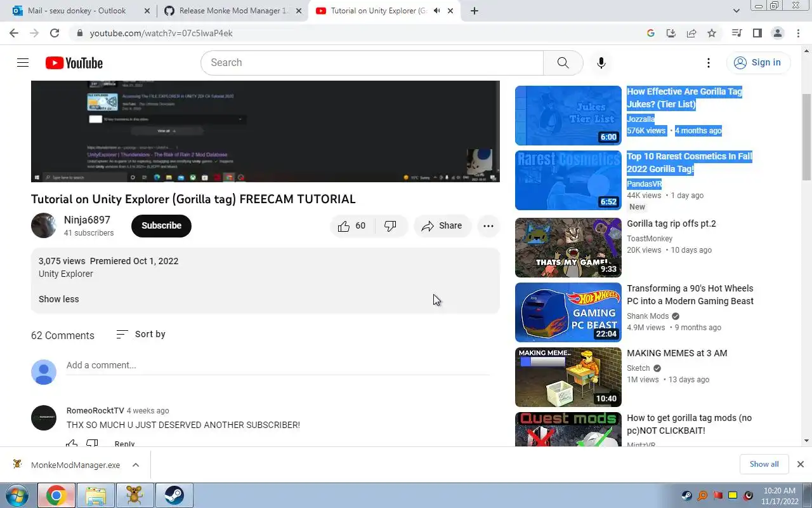Open Hot Wheels PC video title
The width and height of the screenshot is (812, 508).
(x=690, y=295)
